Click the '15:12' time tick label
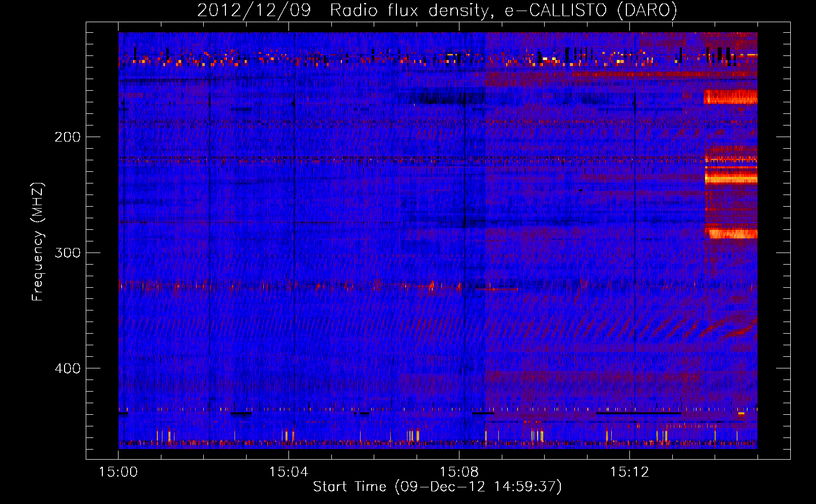The width and height of the screenshot is (816, 504). click(629, 472)
